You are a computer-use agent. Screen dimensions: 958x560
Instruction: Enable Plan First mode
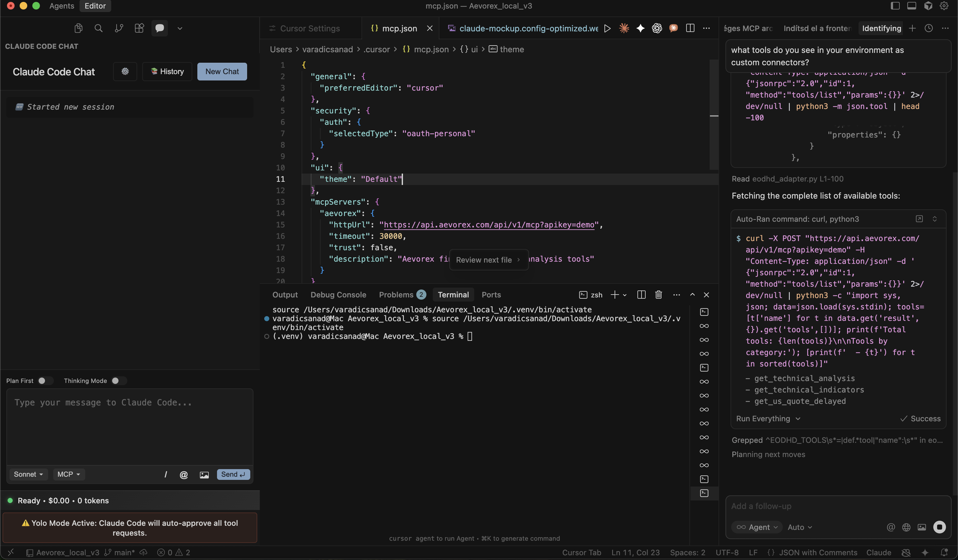45,380
